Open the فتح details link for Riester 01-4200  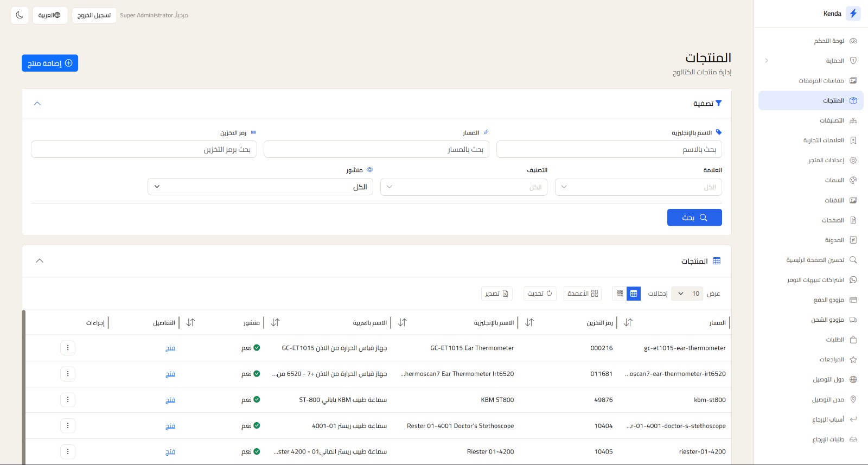coord(170,451)
